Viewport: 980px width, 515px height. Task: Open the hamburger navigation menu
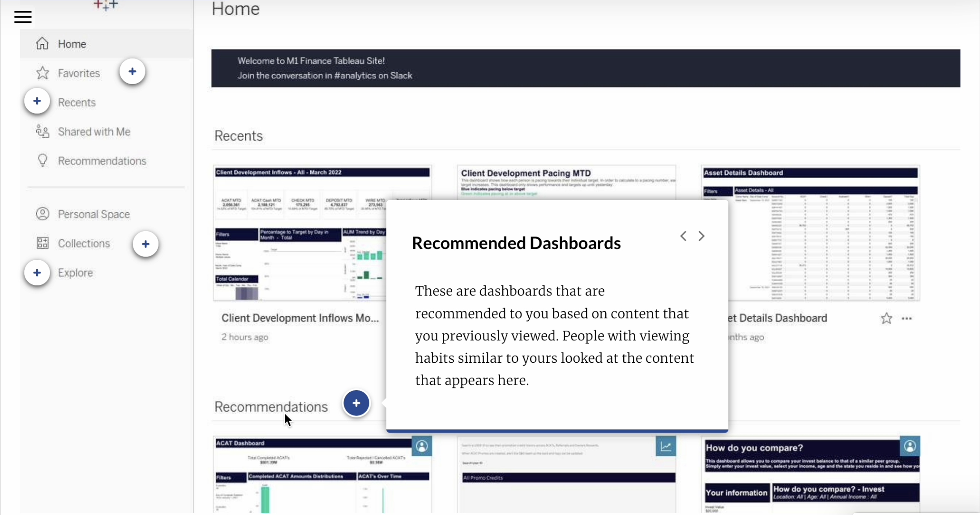click(x=23, y=17)
